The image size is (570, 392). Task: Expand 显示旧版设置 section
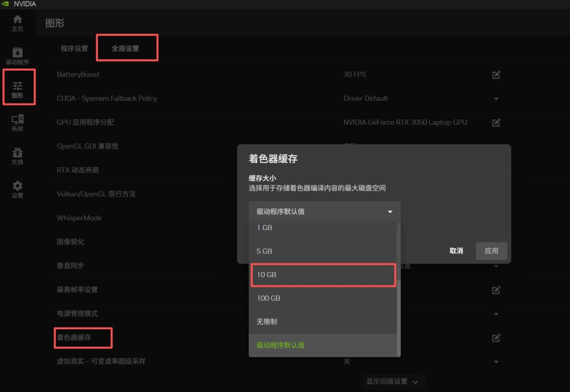point(392,382)
